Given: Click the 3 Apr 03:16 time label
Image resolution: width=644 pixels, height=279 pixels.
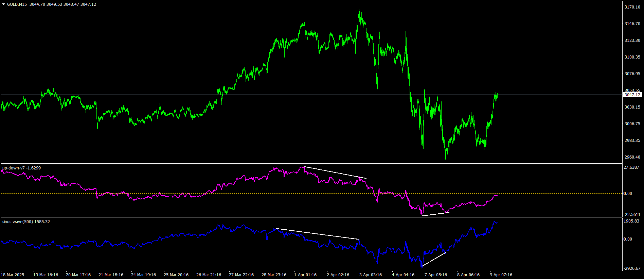Looking at the screenshot, I should coord(371,275).
